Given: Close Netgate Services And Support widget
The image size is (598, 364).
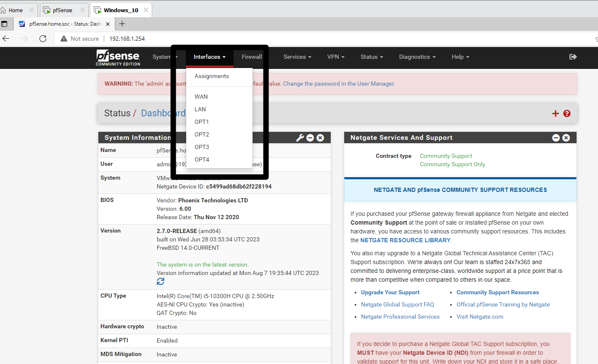Looking at the screenshot, I should (x=566, y=138).
